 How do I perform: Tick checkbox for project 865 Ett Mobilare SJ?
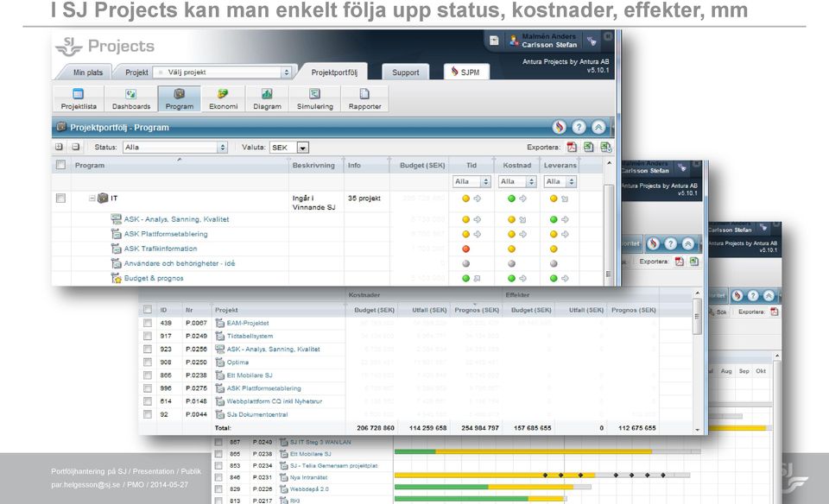[148, 375]
